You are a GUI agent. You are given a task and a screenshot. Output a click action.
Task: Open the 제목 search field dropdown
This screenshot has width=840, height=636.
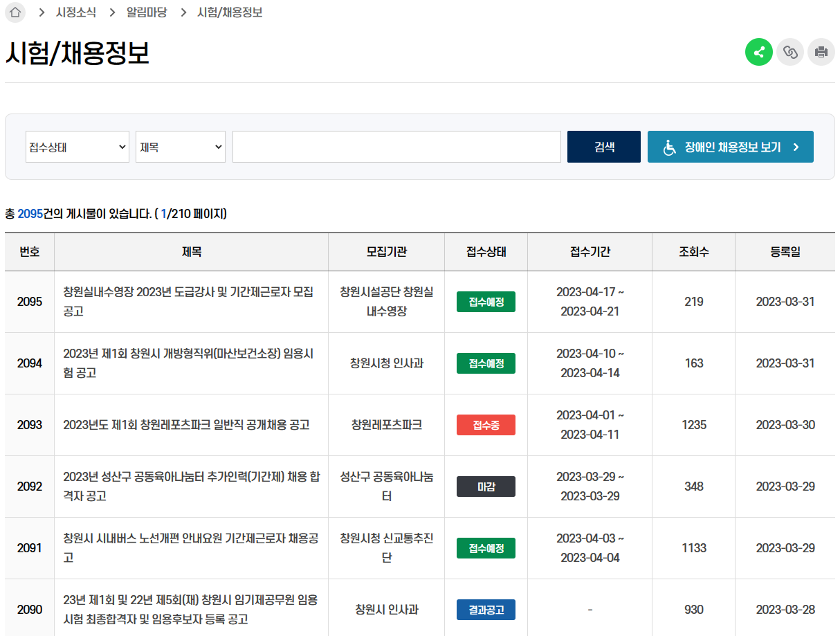pos(181,147)
